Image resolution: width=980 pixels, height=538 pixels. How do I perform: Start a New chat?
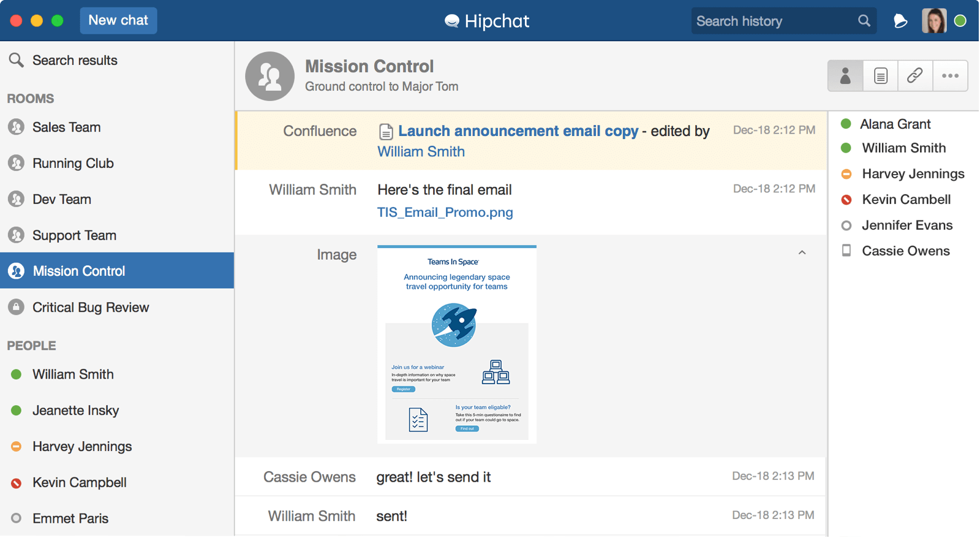[118, 20]
